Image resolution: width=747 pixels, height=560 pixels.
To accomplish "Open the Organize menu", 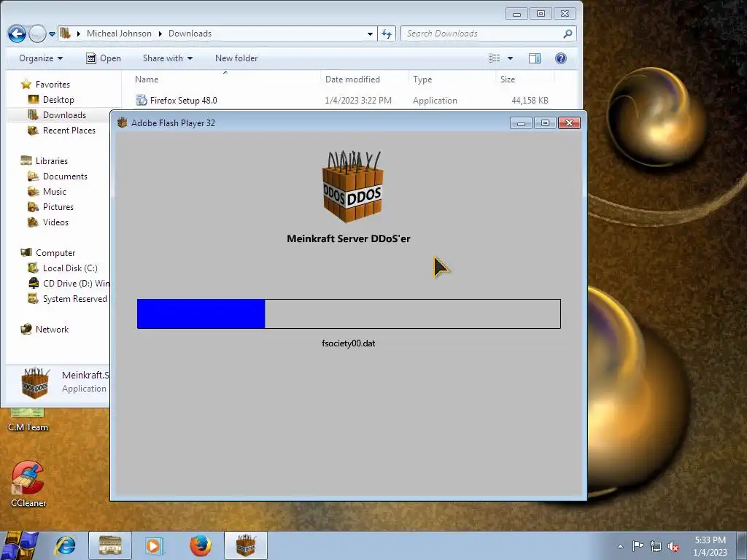I will 41,58.
